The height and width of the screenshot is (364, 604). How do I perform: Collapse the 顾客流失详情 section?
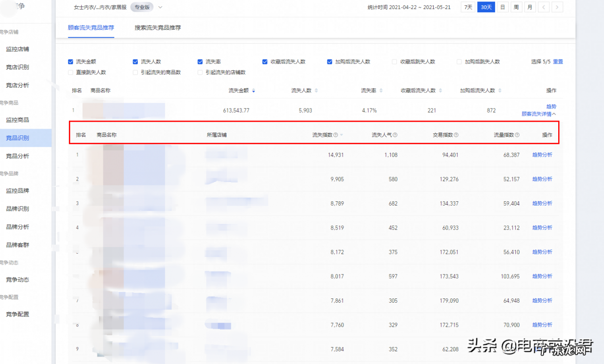538,114
